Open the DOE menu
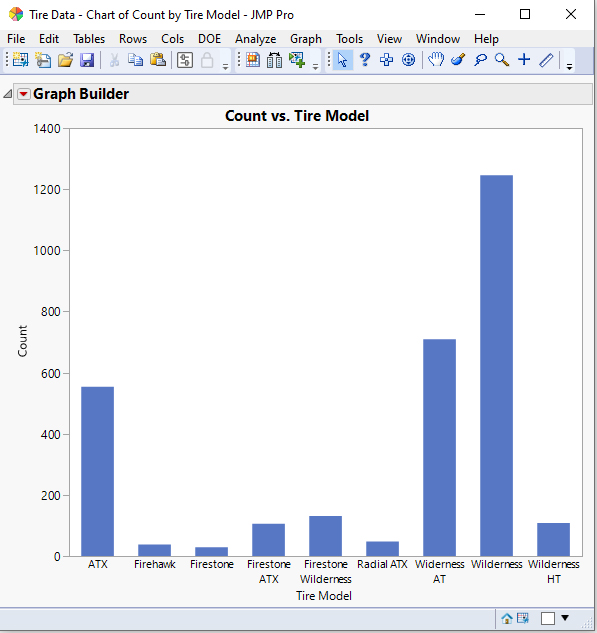Image resolution: width=597 pixels, height=633 pixels. (x=209, y=39)
